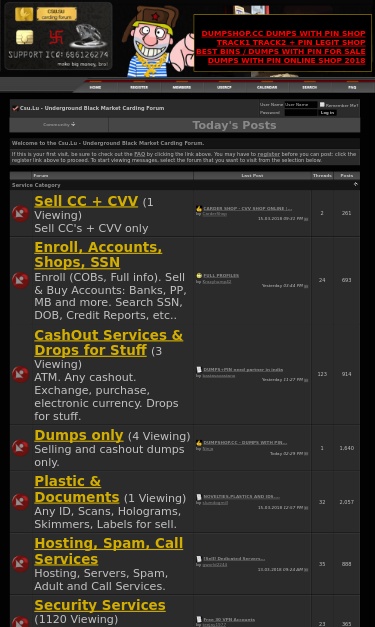
Task: Click the threads count 123 in the CashOut Services row
Action: tap(322, 374)
